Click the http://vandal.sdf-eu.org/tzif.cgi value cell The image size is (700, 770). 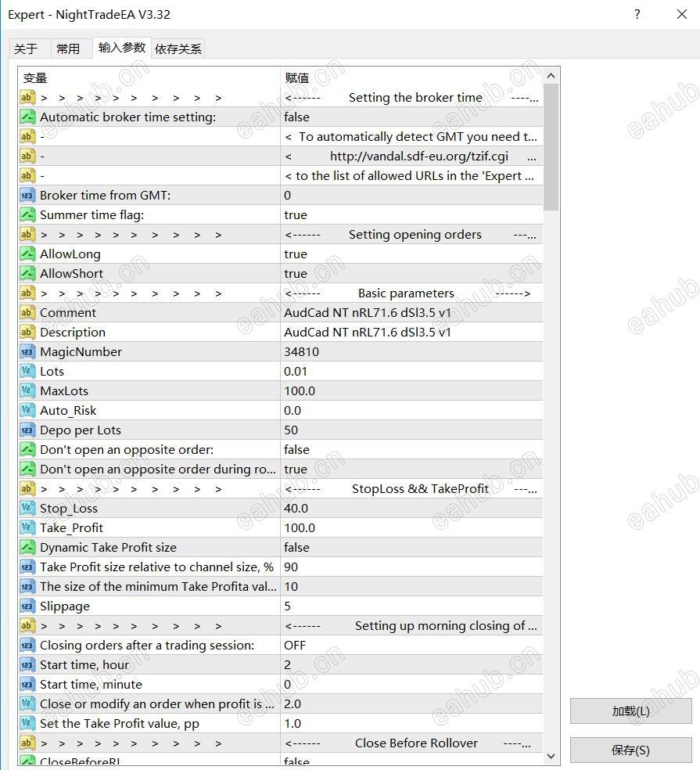(412, 157)
